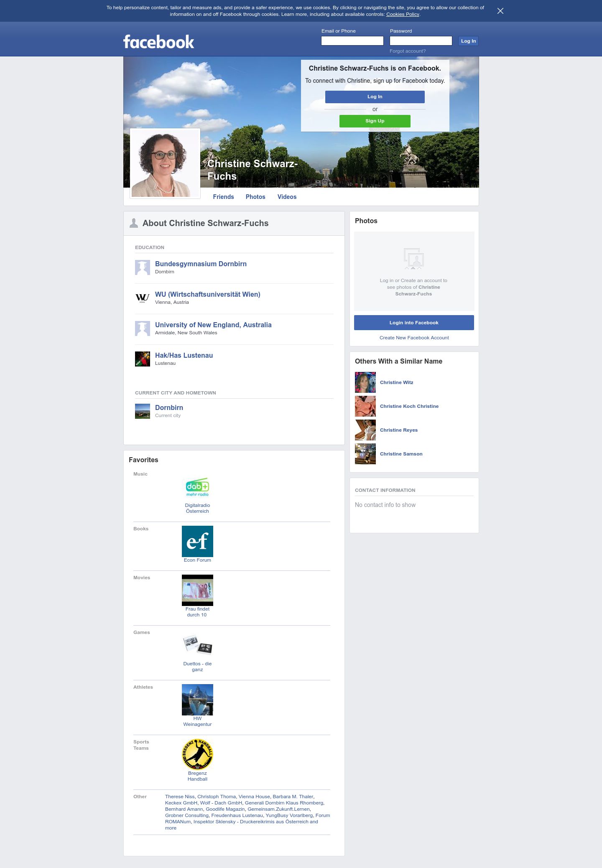Switch to the Videos tab
Image resolution: width=602 pixels, height=868 pixels.
click(x=287, y=197)
